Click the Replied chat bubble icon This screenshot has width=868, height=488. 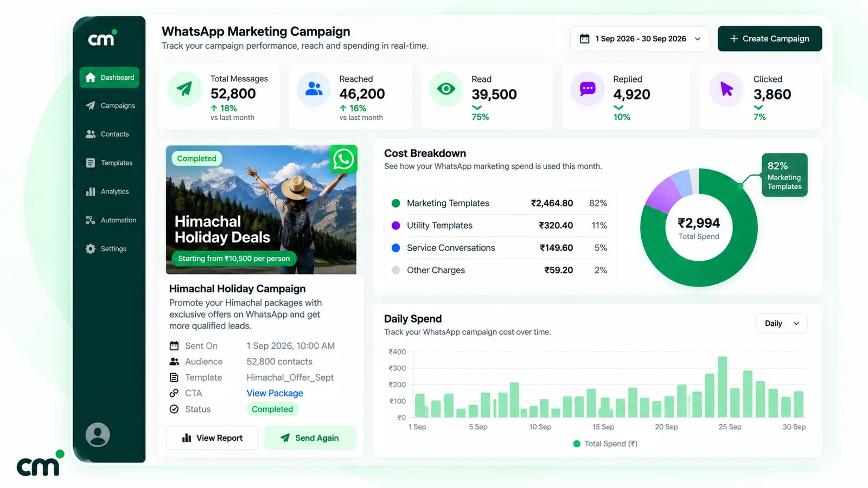tap(588, 88)
